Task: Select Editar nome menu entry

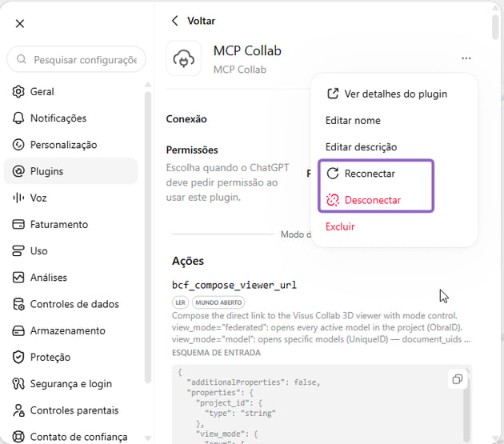Action: (353, 121)
